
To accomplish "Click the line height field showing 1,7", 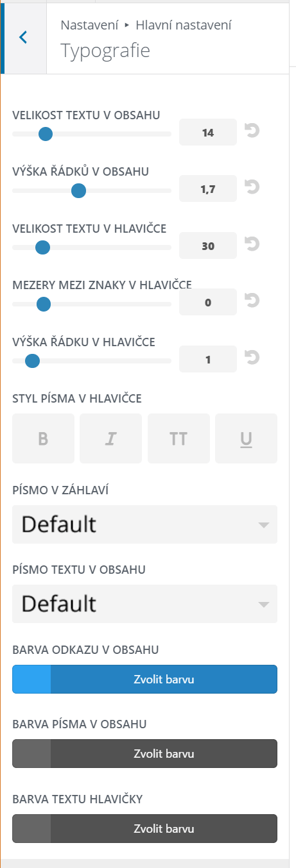I will 208,188.
